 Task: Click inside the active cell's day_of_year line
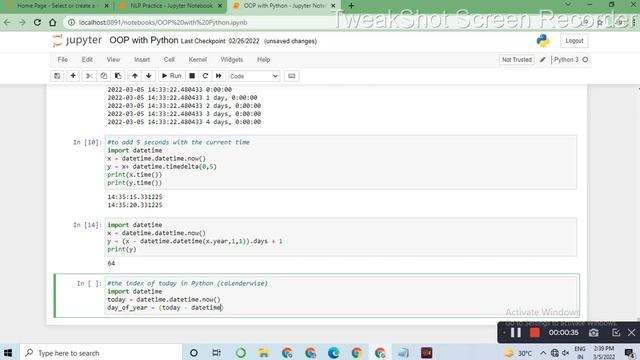tap(165, 308)
